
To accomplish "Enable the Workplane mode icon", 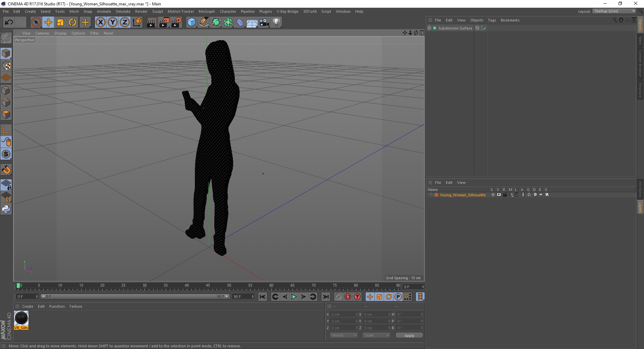I will pos(6,78).
